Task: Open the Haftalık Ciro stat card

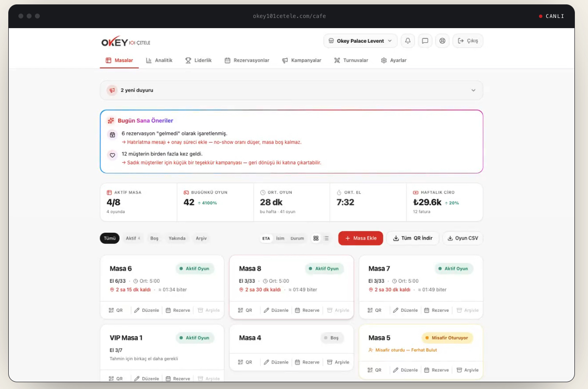Action: pos(444,202)
